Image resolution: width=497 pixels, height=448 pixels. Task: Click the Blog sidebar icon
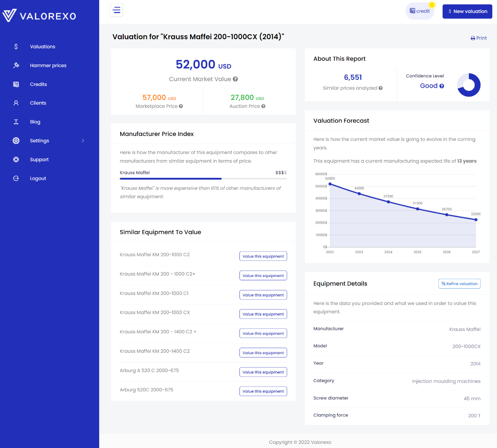pos(16,122)
